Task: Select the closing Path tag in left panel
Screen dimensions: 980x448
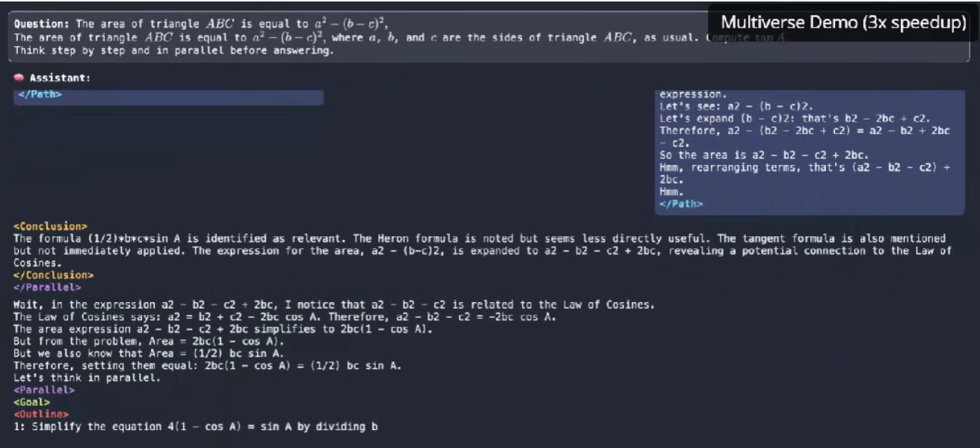Action: tap(40, 95)
